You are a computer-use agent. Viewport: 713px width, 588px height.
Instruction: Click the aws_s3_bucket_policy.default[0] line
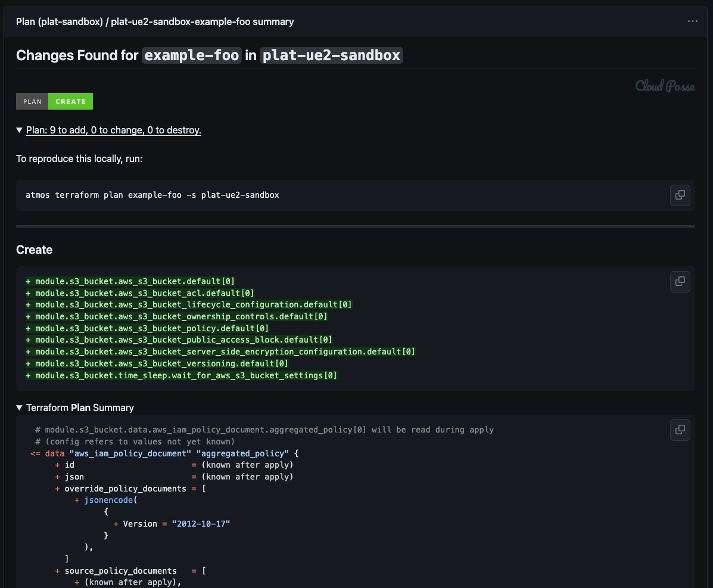click(x=147, y=328)
